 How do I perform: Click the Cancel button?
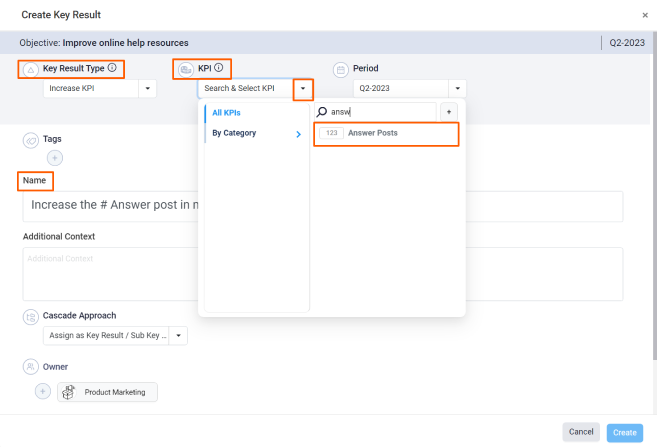point(581,432)
